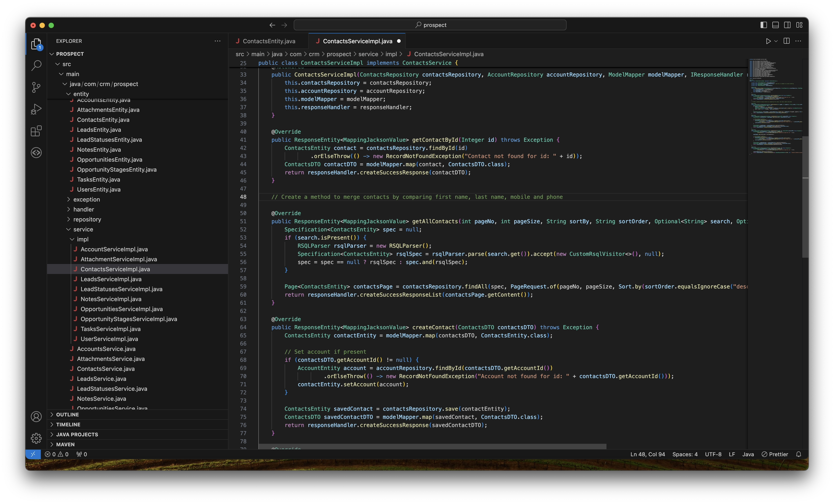Toggle the primary side bar visibility
This screenshot has height=504, width=834.
(x=764, y=25)
